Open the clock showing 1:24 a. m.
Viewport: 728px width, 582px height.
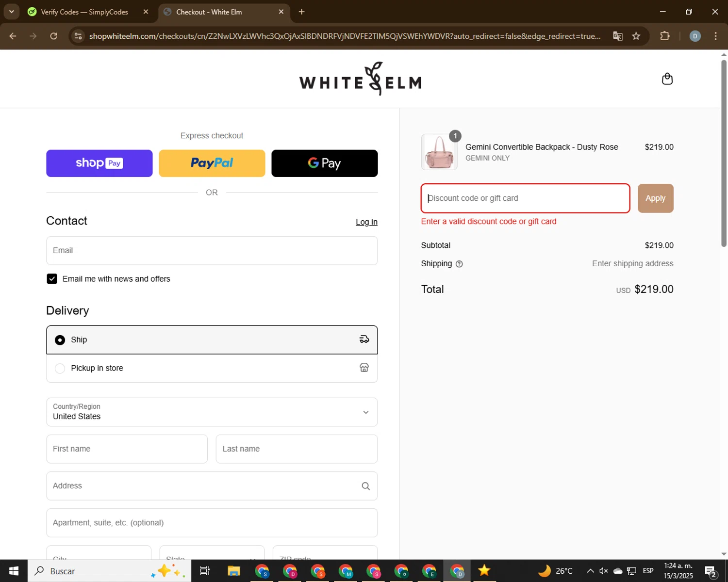point(678,571)
